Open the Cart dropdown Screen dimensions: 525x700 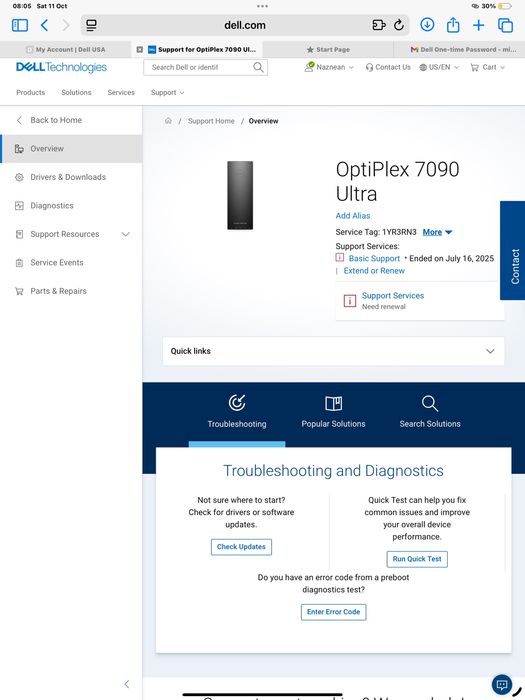point(488,67)
